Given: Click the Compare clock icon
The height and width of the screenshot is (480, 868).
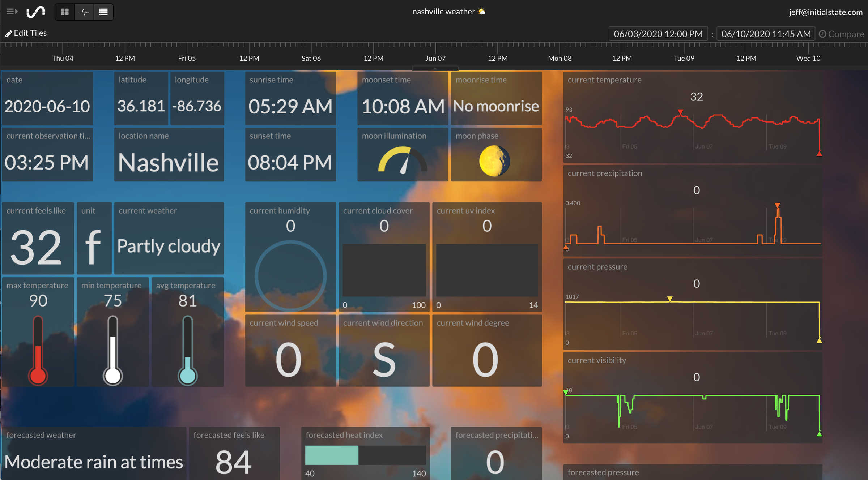Looking at the screenshot, I should [822, 34].
